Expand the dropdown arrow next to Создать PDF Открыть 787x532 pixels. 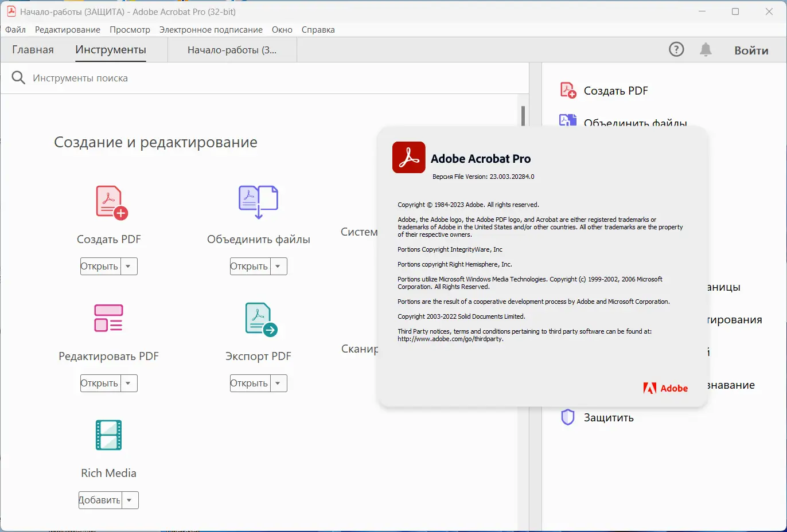[128, 266]
